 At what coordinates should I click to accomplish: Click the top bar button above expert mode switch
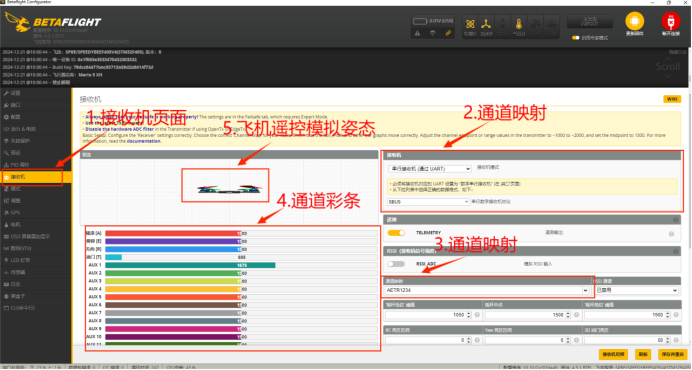(590, 21)
